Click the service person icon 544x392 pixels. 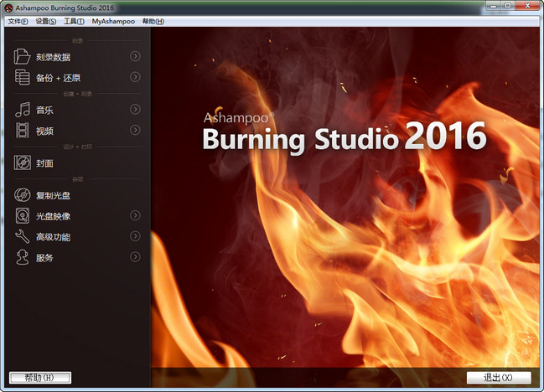coord(22,258)
